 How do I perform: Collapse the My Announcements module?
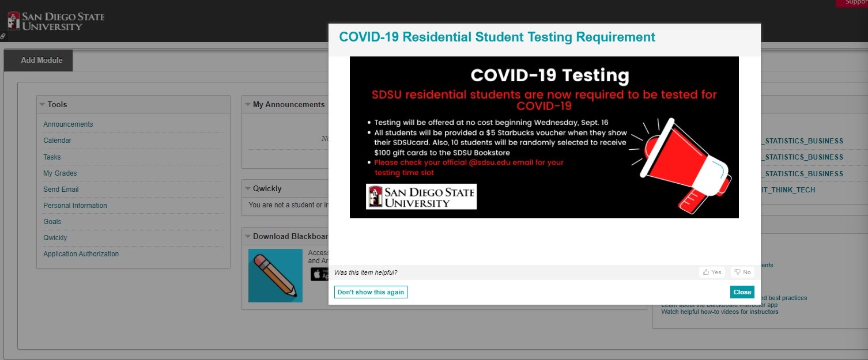point(248,104)
